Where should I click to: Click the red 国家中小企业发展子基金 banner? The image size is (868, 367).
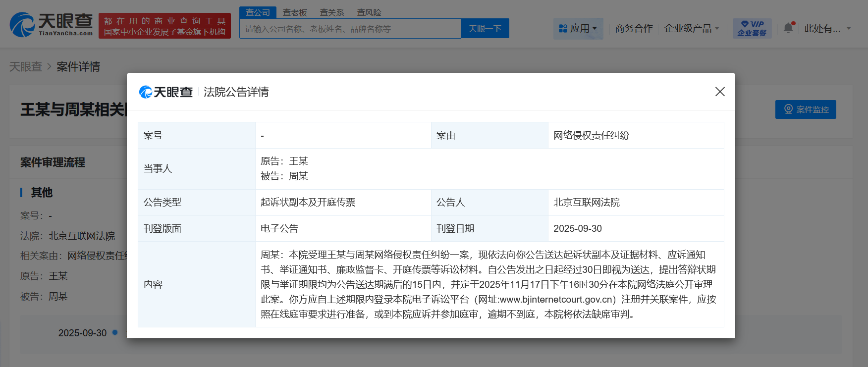[x=164, y=26]
